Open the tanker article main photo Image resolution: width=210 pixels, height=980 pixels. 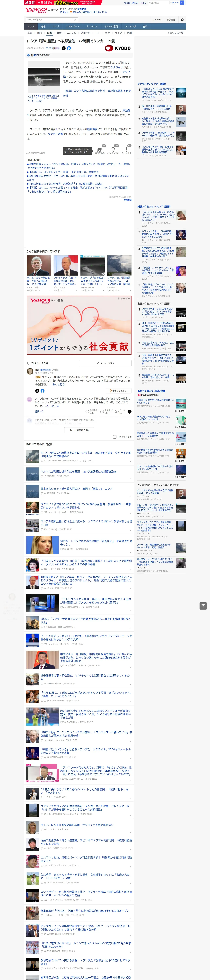(x=44, y=76)
